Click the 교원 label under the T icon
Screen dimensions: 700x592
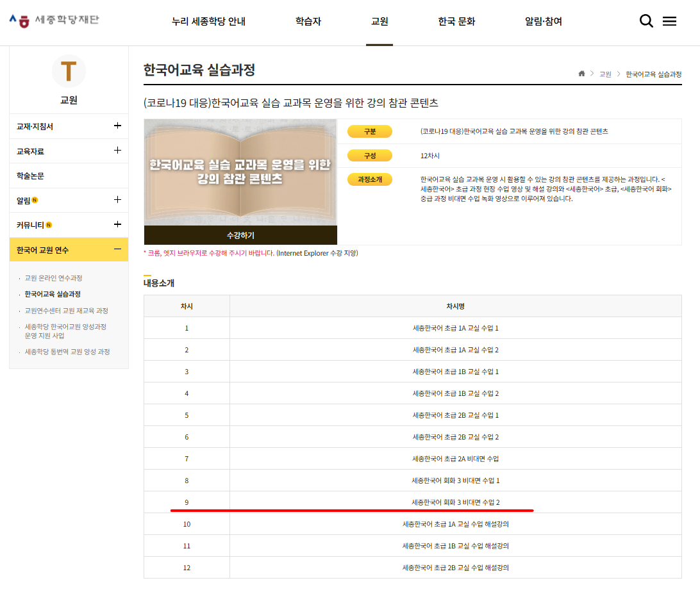pos(69,100)
